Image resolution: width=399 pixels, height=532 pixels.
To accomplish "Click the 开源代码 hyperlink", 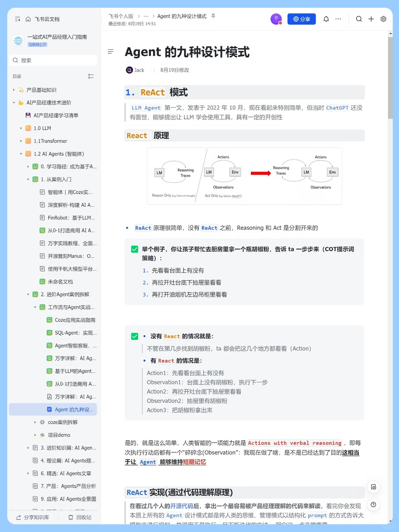I will click(182, 506).
